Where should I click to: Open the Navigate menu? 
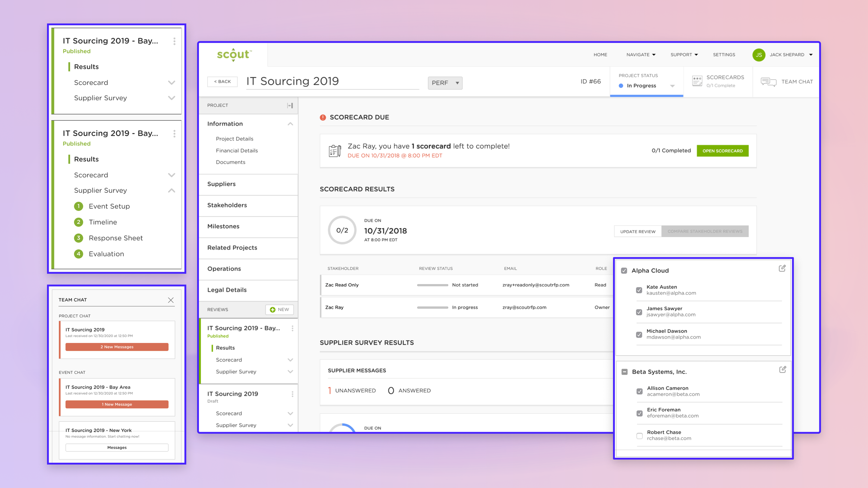[641, 55]
